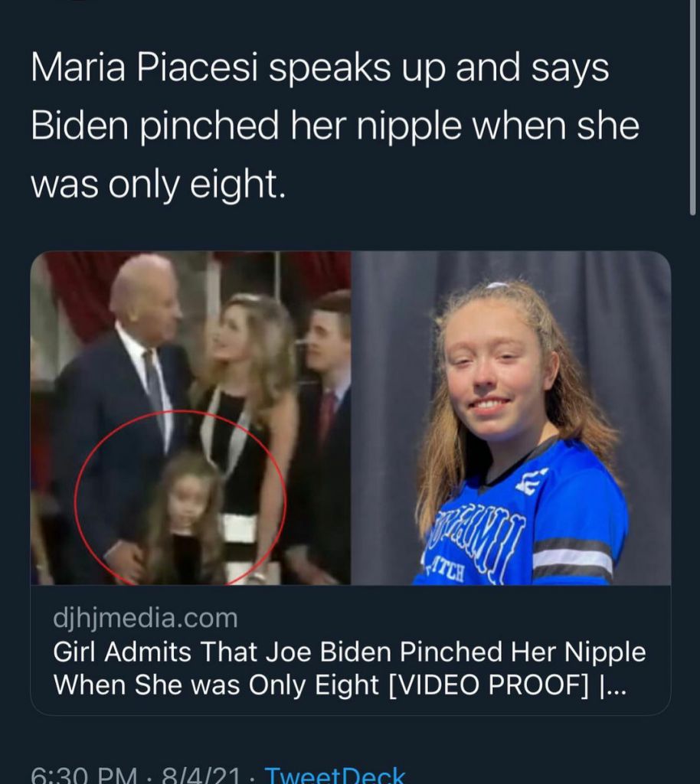The height and width of the screenshot is (784, 700).
Task: Open the TweetDeck source link
Action: coord(334,775)
